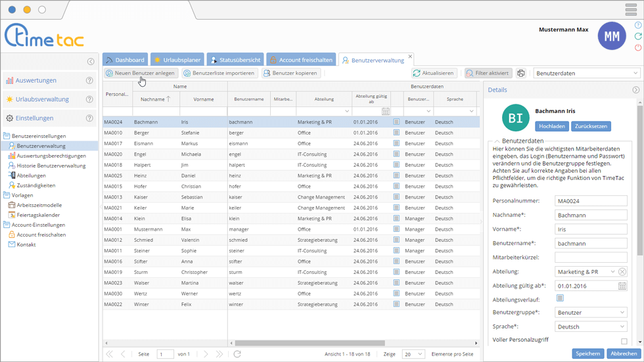644x362 pixels.
Task: Click the reload icon in the pagination bar
Action: 237,354
